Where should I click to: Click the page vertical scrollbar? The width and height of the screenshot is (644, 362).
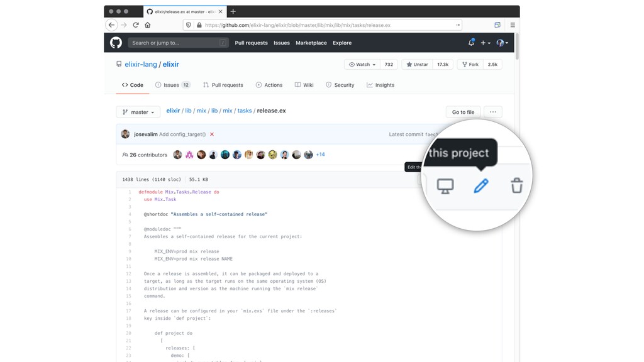coord(517,47)
